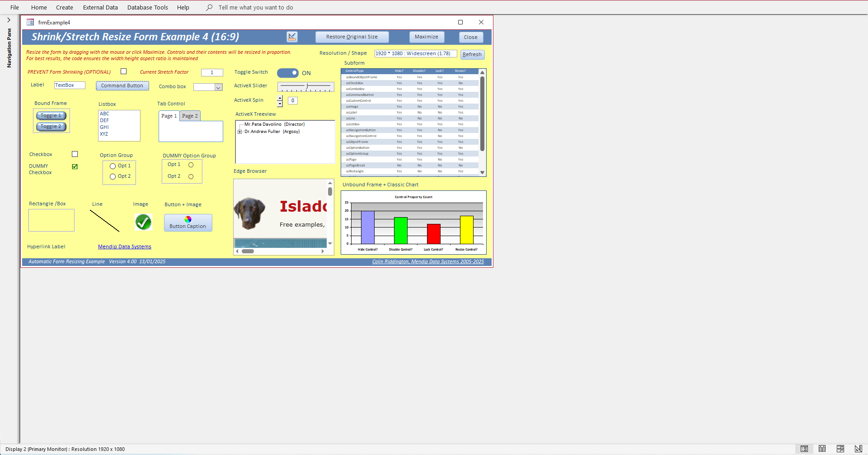This screenshot has width=868, height=455.
Task: Click the ActiveX Slider track
Action: [306, 87]
